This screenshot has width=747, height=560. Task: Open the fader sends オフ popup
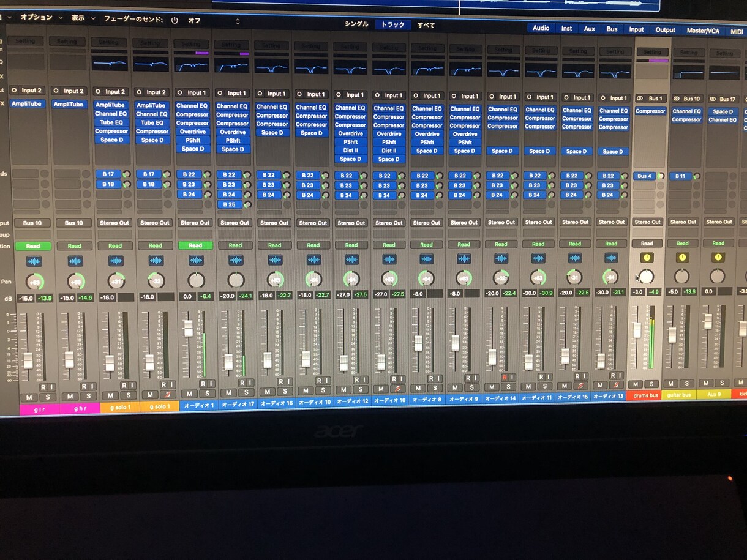(x=214, y=21)
